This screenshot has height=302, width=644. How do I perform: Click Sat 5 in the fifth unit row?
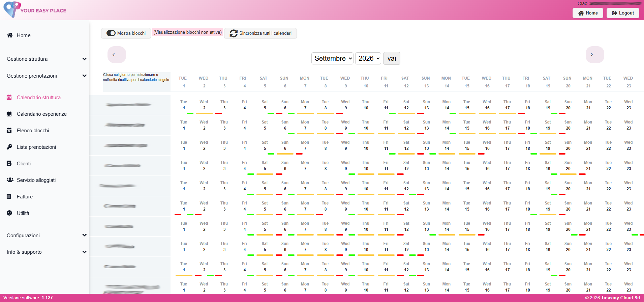click(x=265, y=186)
